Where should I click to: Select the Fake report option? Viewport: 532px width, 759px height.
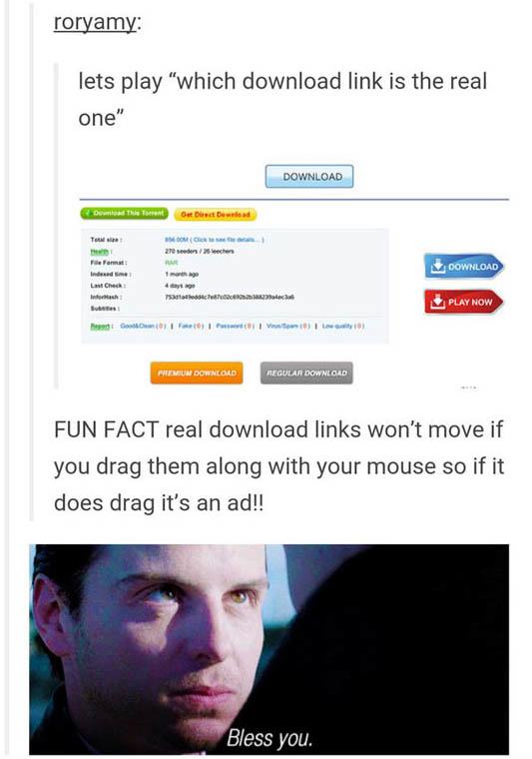pyautogui.click(x=190, y=327)
